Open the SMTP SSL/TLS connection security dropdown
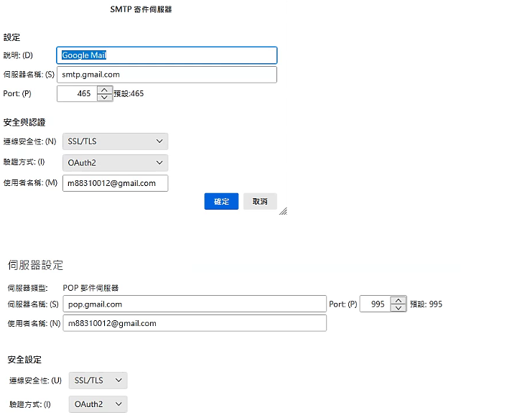Viewport: 517px width, 420px height. (x=115, y=141)
